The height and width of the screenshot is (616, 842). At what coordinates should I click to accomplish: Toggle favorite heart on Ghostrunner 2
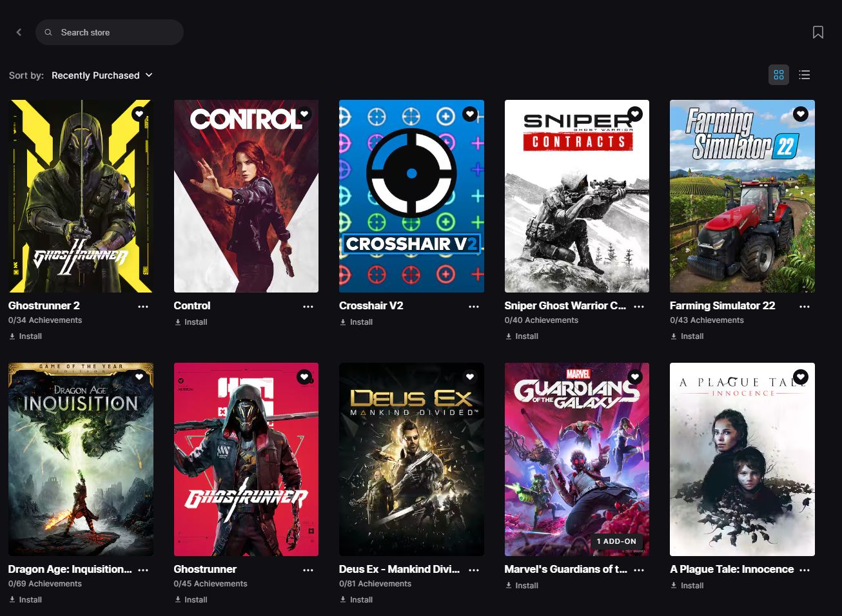(x=139, y=114)
